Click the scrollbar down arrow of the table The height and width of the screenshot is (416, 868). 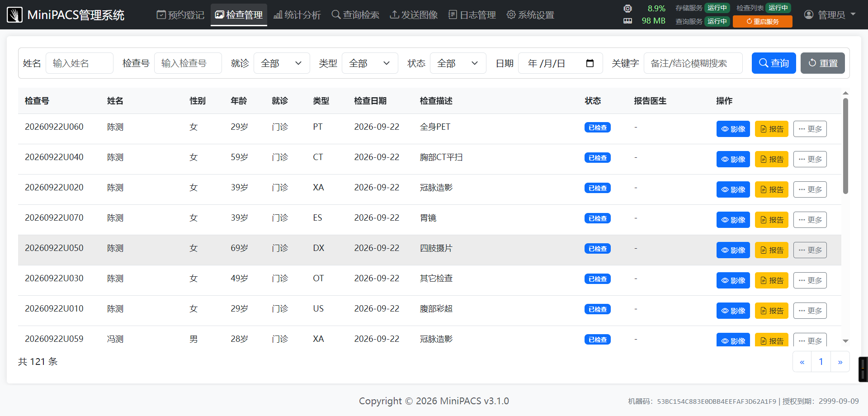click(845, 341)
